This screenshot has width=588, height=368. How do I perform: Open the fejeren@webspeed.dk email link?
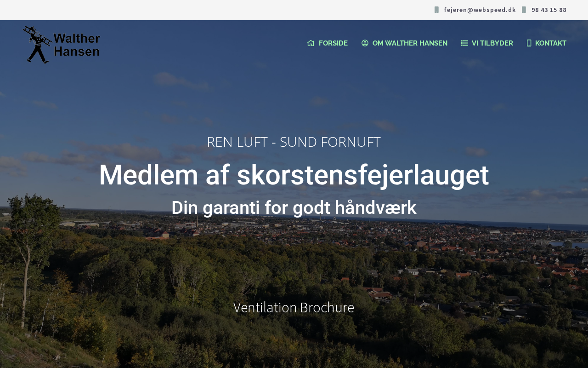(x=480, y=10)
